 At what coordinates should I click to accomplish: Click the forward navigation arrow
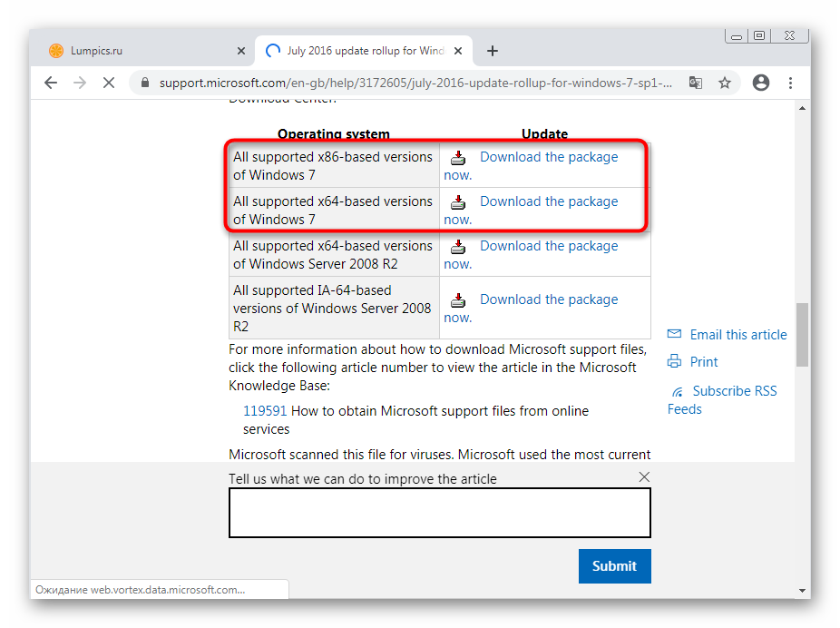[x=80, y=83]
